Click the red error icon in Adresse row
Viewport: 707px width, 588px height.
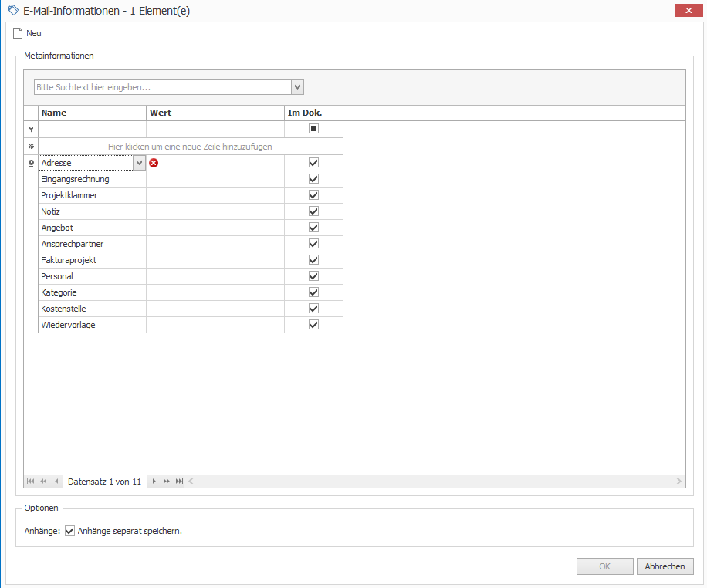[x=154, y=163]
